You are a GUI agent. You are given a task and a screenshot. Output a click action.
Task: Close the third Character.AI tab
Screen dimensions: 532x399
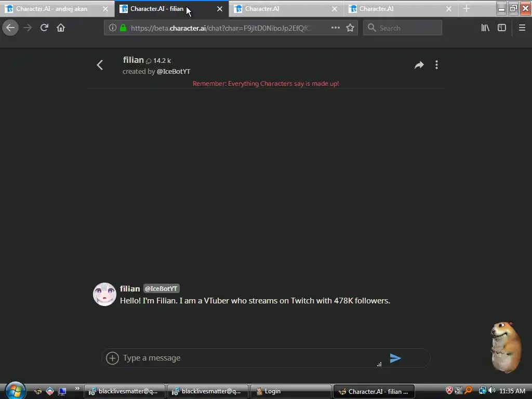point(334,9)
